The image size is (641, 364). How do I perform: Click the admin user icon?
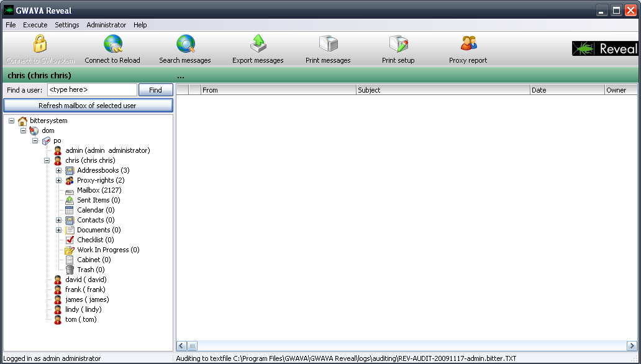click(x=58, y=150)
